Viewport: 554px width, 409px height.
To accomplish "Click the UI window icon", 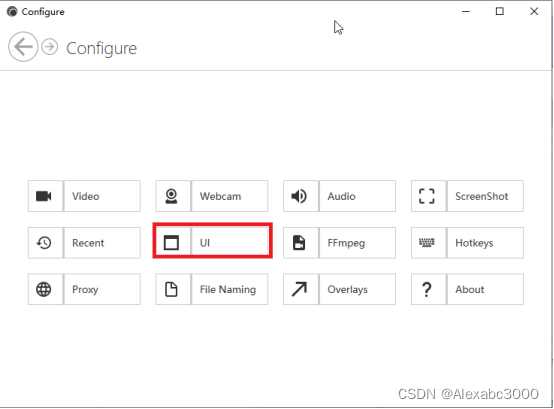I will tap(171, 243).
